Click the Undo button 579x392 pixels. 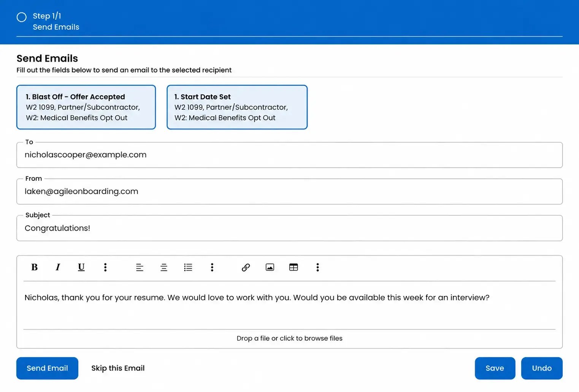[x=542, y=368]
